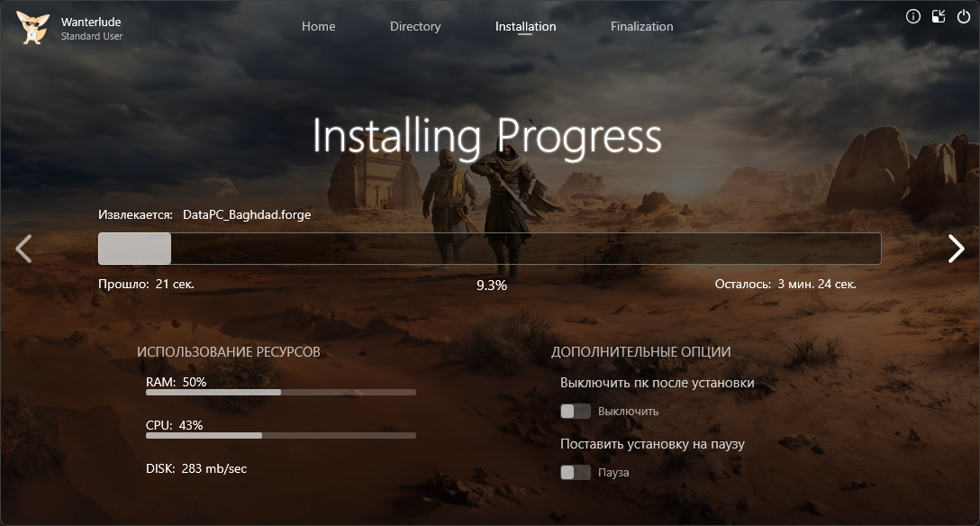Click the RAM usage bar

click(x=280, y=393)
